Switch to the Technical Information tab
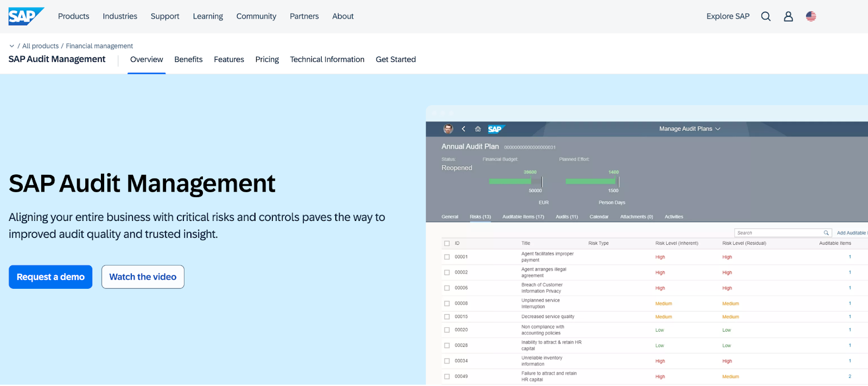This screenshot has width=868, height=386. (x=327, y=60)
